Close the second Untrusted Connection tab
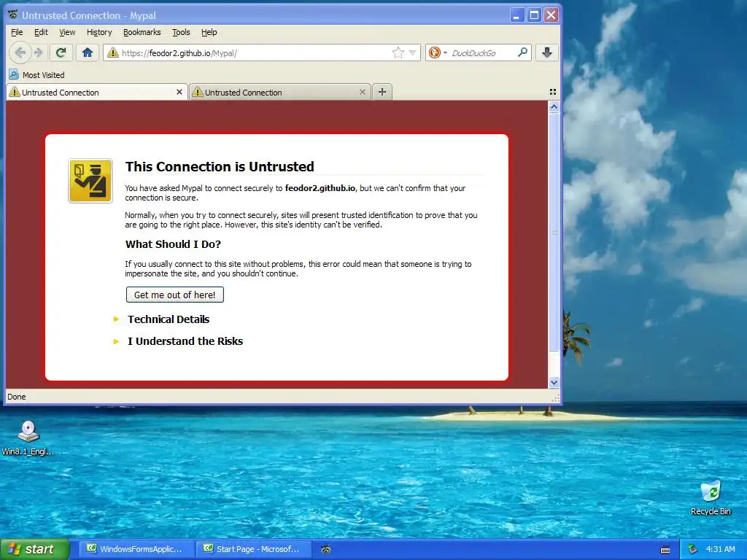The width and height of the screenshot is (747, 560). point(363,92)
